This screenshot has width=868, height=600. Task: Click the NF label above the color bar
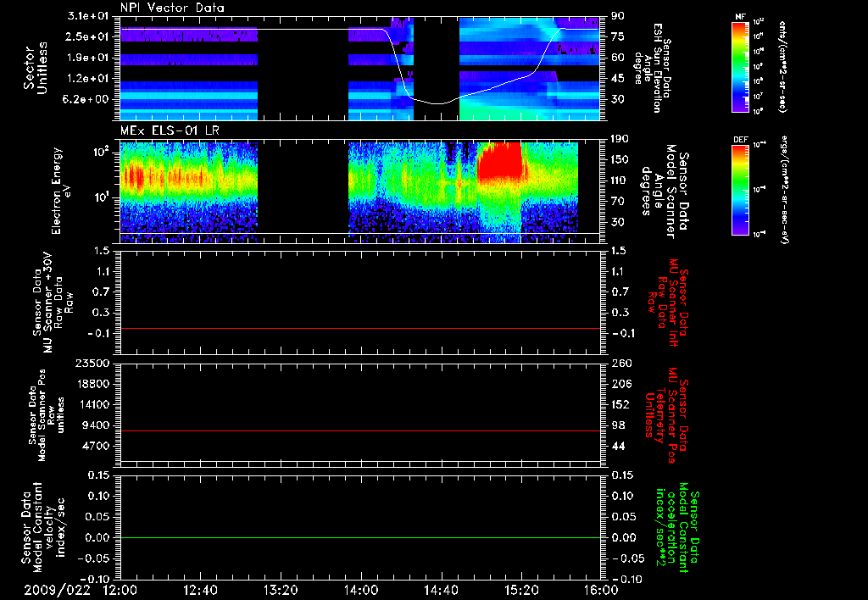(x=740, y=17)
